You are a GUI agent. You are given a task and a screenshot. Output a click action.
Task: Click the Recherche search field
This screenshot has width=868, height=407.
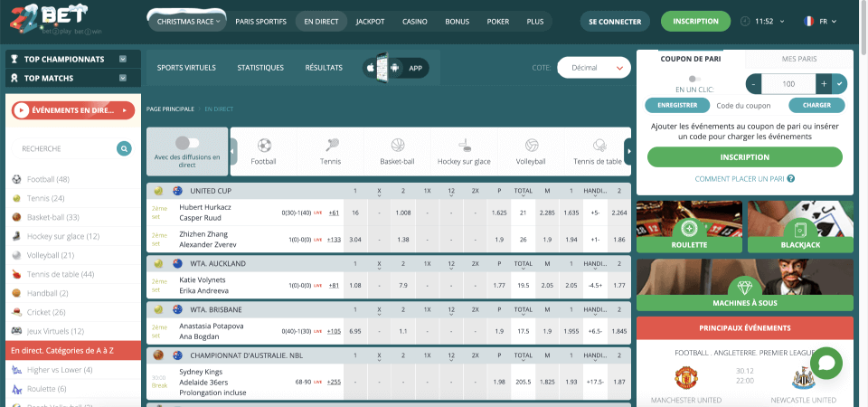[x=66, y=149]
